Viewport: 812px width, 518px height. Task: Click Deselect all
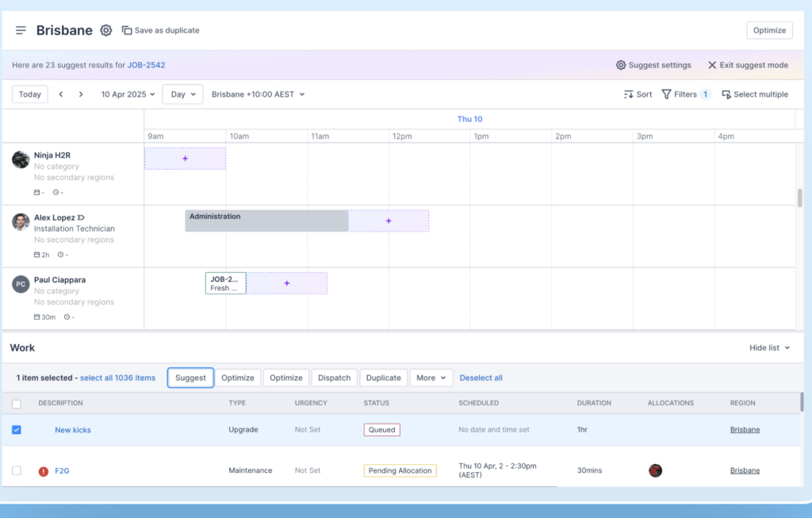[x=481, y=378]
